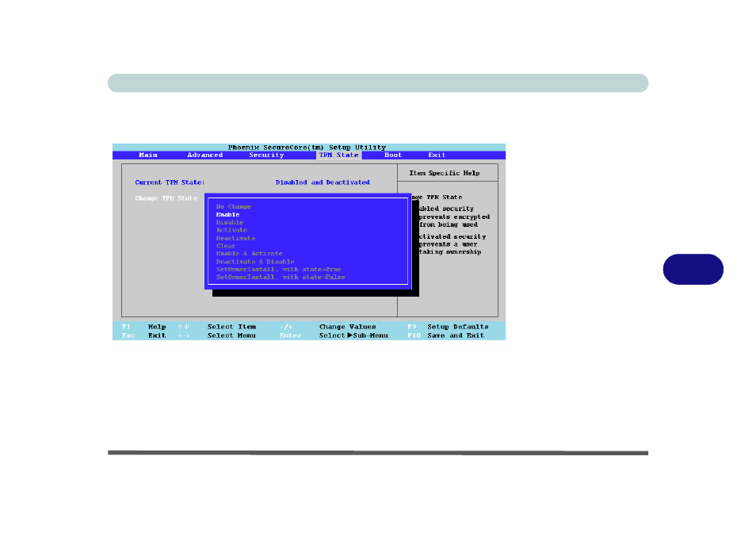
Task: Click the Change Values footer hint
Action: [x=347, y=327]
